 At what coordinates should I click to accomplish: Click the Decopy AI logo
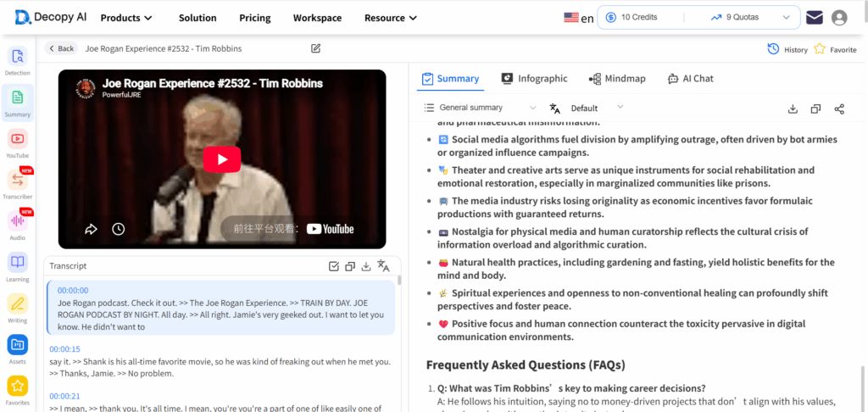tap(50, 17)
